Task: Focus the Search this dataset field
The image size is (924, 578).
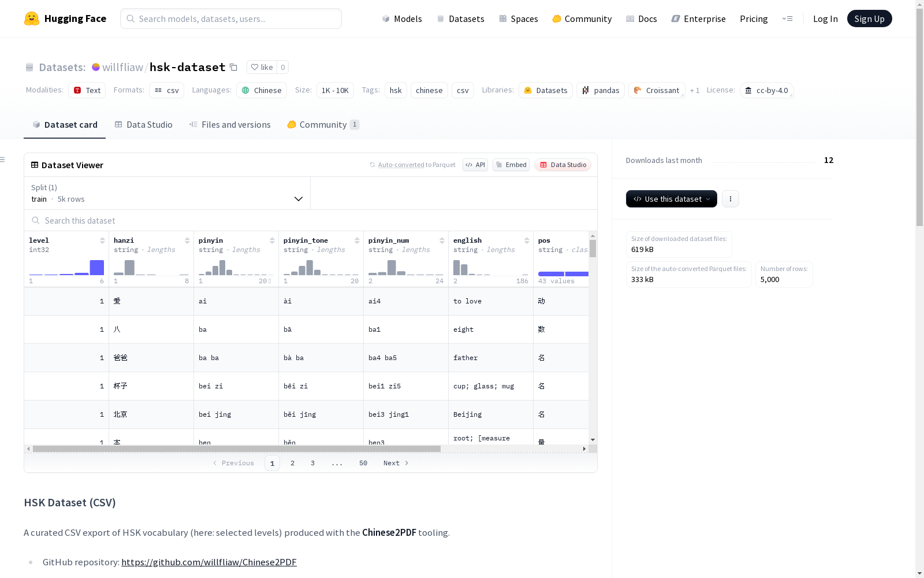Action: coord(311,221)
